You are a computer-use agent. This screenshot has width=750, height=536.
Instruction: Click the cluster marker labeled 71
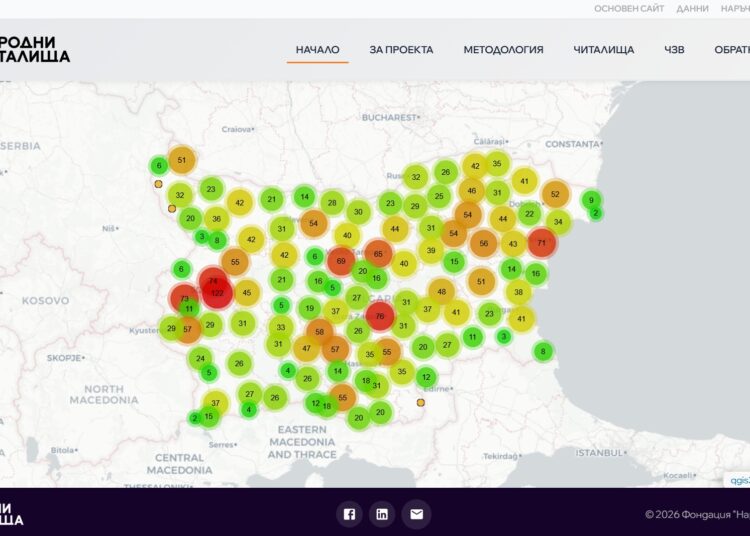click(x=542, y=243)
